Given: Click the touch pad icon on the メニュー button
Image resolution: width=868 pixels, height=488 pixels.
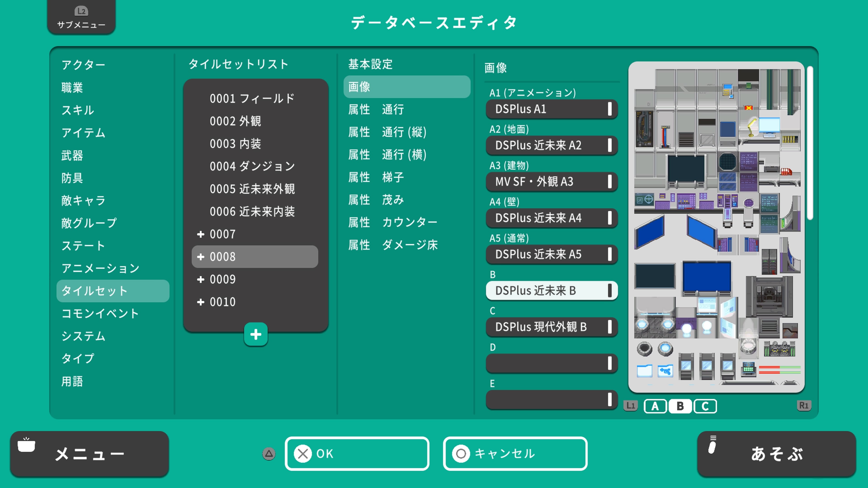Looking at the screenshot, I should 26,445.
